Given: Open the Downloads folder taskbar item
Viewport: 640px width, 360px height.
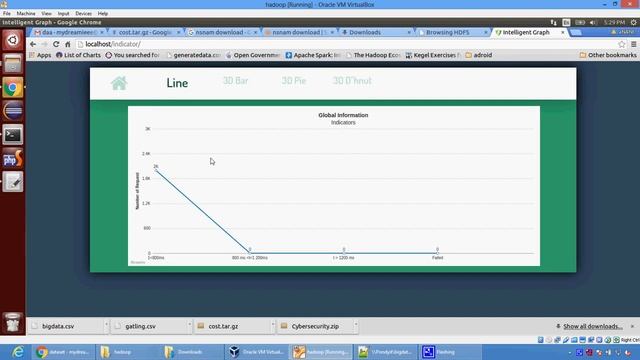Looking at the screenshot, I should (192, 352).
